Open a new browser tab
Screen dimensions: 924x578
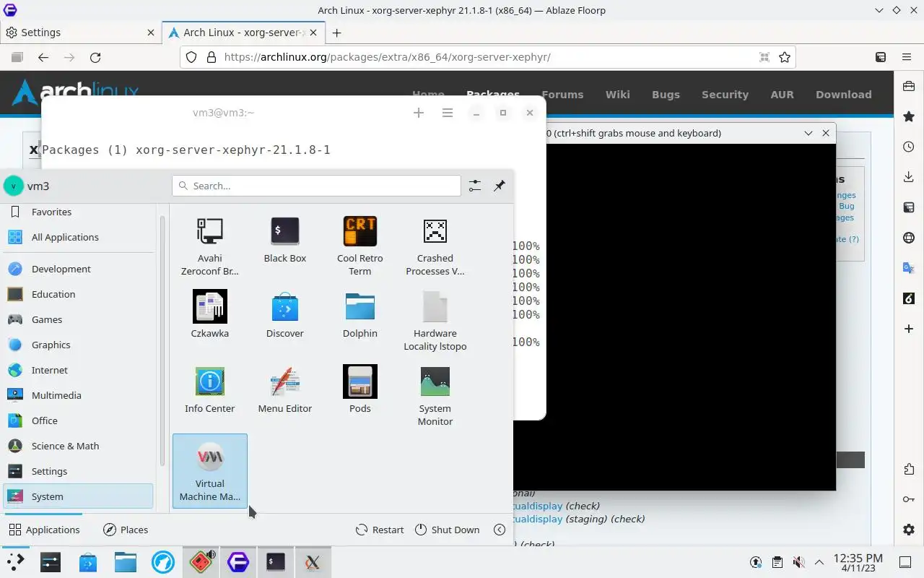336,33
